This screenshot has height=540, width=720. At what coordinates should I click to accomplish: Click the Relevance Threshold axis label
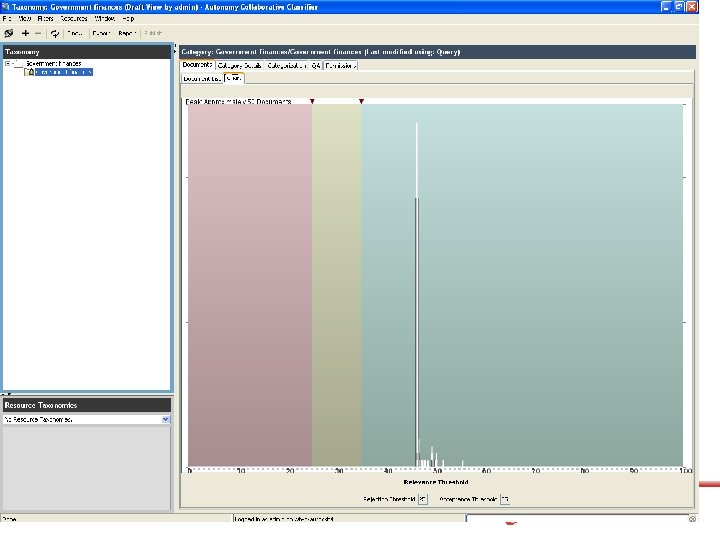click(436, 482)
